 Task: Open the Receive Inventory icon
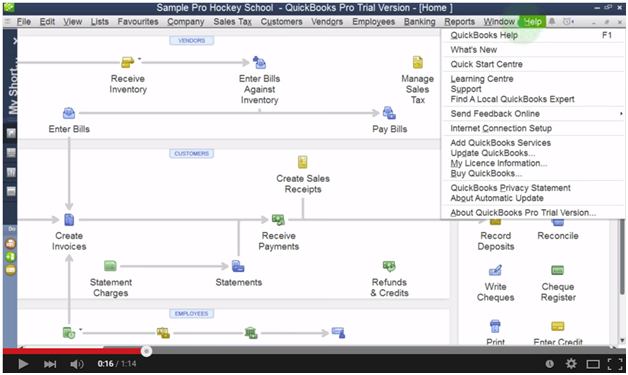127,62
